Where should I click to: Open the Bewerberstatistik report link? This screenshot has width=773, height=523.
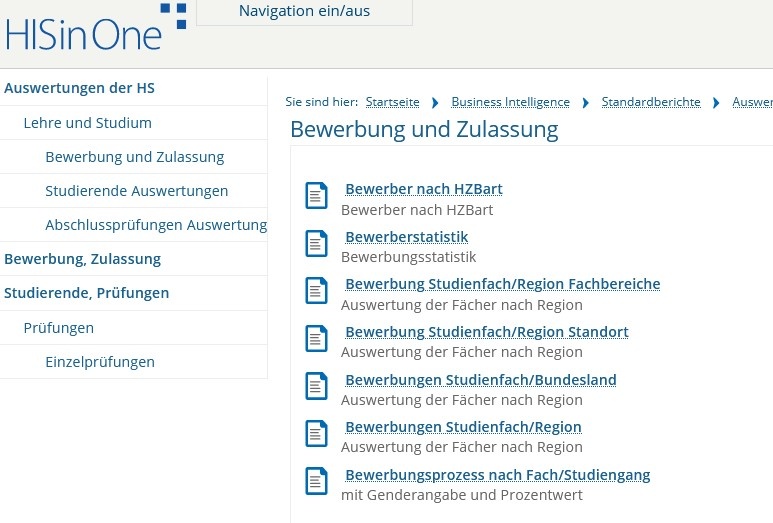[x=406, y=237]
